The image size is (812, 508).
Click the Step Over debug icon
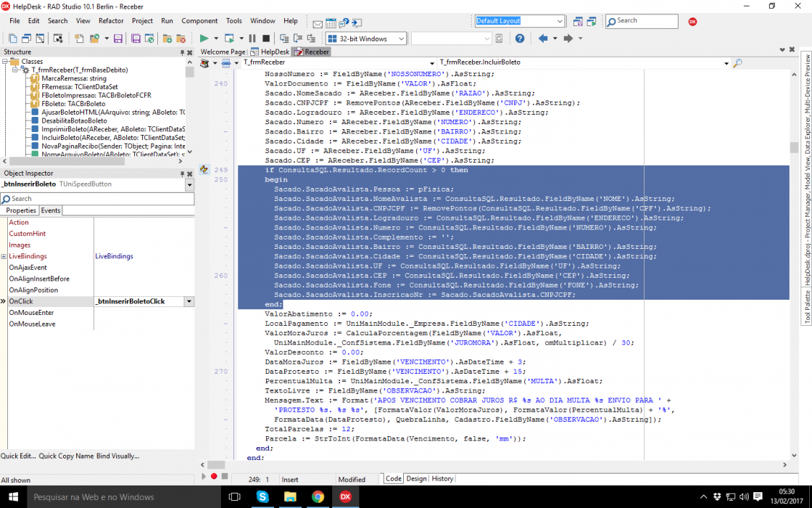tap(298, 38)
